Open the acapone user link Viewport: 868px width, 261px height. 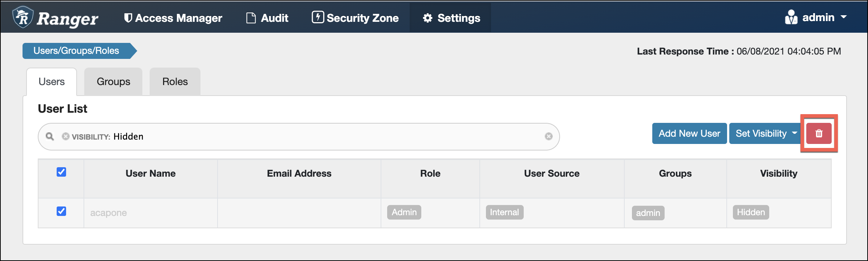click(x=108, y=213)
